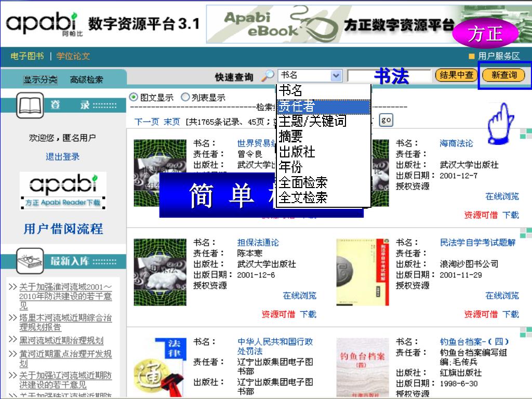
Task: Open 用户服务区 link
Action: point(499,56)
